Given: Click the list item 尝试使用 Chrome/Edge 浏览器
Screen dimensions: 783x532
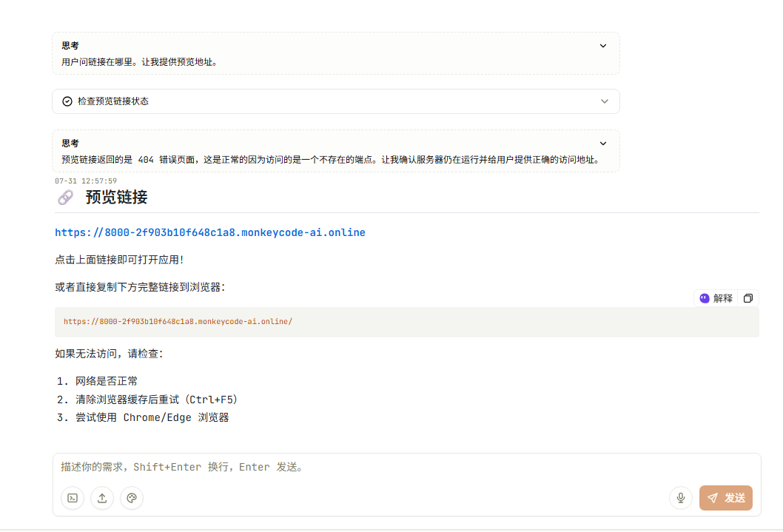Looking at the screenshot, I should coord(152,418).
